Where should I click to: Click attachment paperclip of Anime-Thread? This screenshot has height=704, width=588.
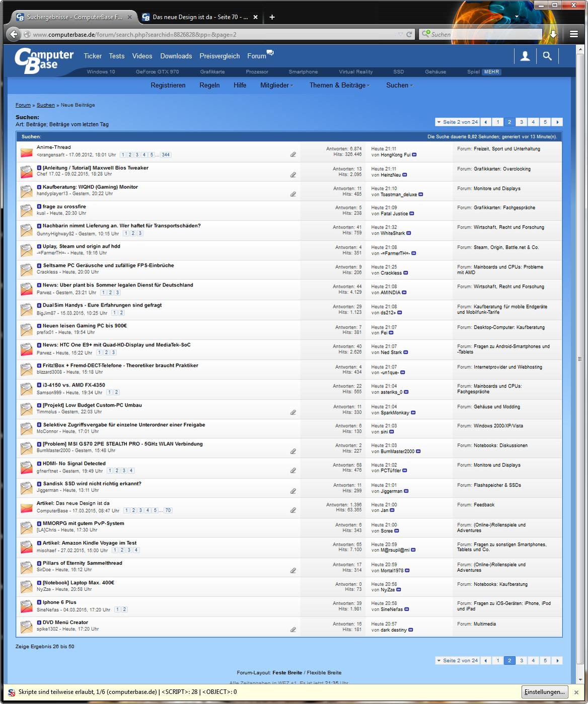(293, 155)
